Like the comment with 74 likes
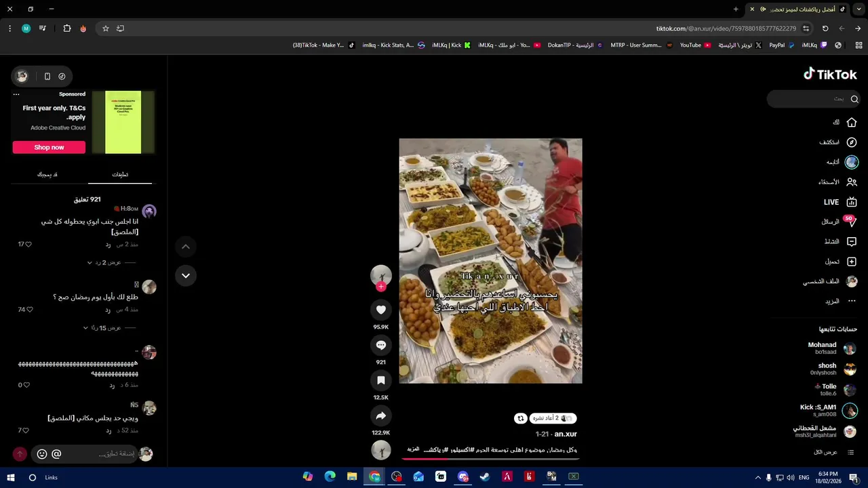This screenshot has height=488, width=868. [29, 310]
